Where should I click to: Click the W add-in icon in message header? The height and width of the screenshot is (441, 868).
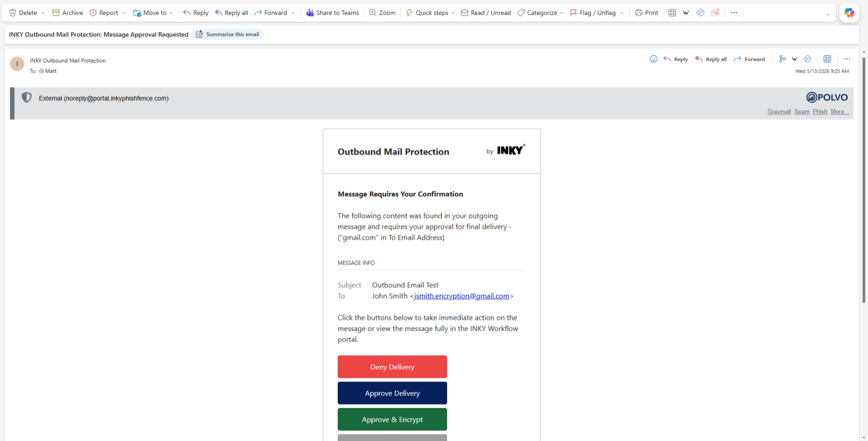tap(794, 59)
